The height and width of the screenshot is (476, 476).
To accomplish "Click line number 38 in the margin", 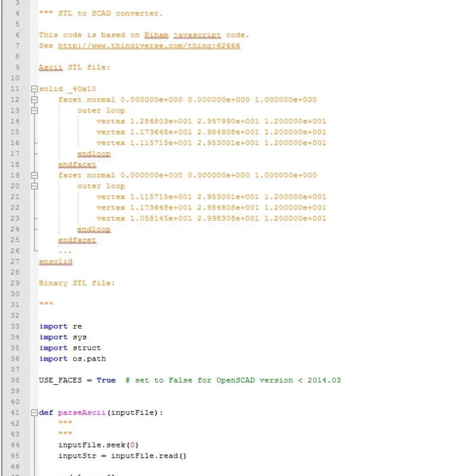I will pyautogui.click(x=15, y=380).
